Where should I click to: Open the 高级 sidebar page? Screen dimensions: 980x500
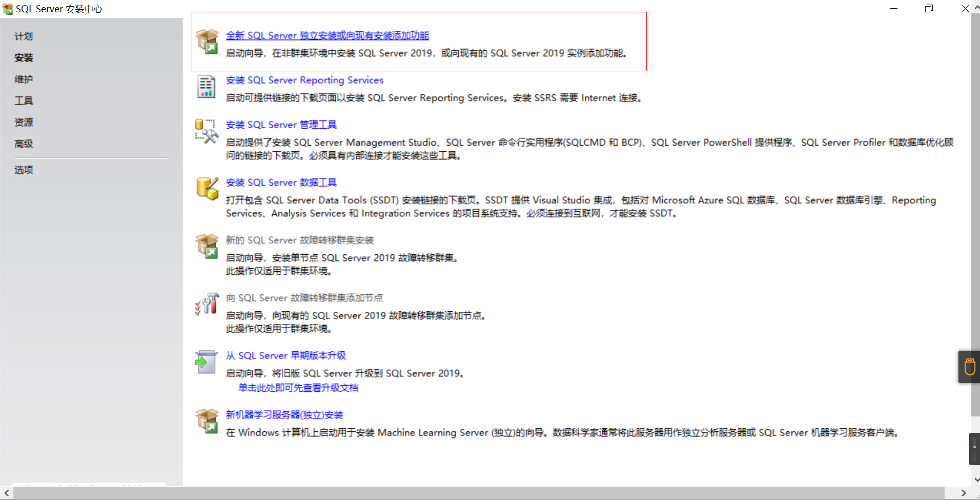pos(24,144)
